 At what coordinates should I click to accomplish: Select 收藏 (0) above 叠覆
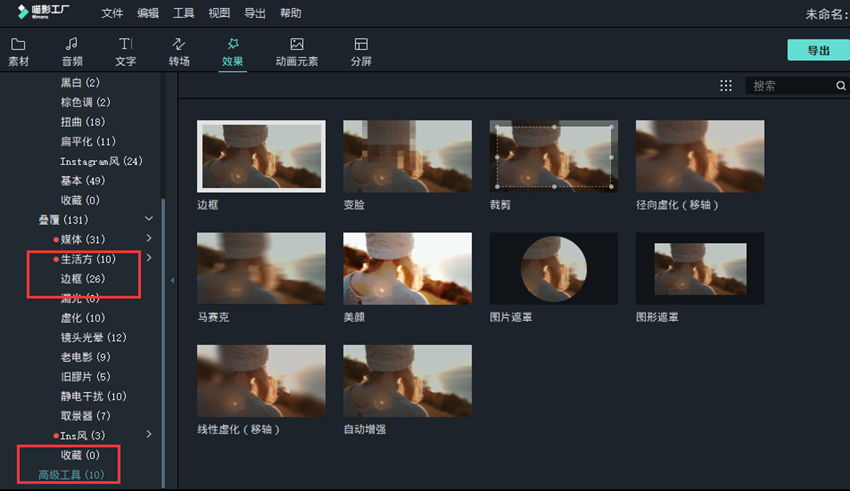pos(80,200)
